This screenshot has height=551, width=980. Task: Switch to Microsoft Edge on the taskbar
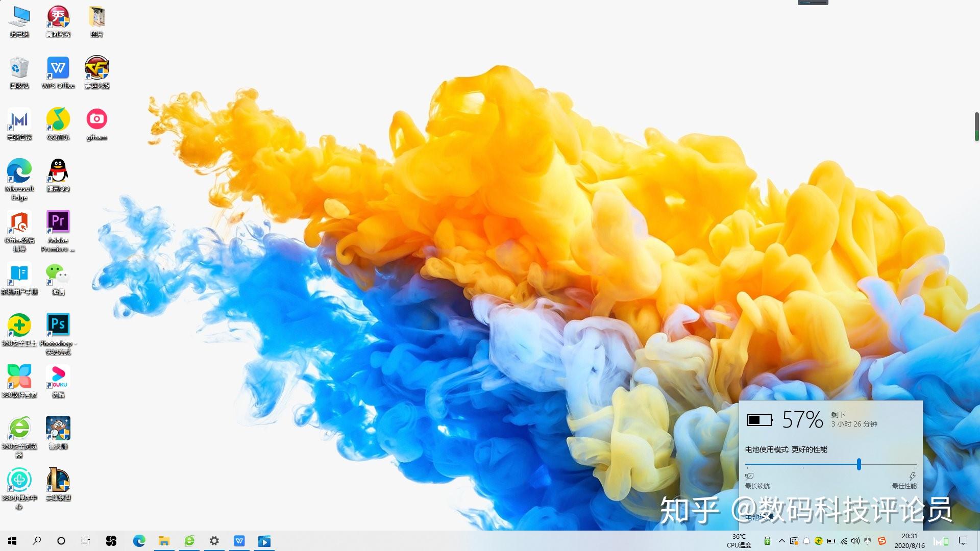(x=139, y=541)
